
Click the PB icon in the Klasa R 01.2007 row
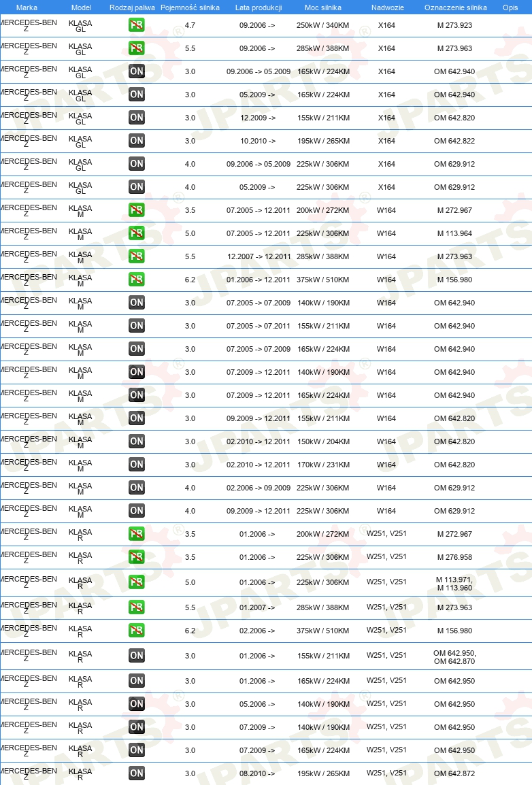click(x=136, y=607)
